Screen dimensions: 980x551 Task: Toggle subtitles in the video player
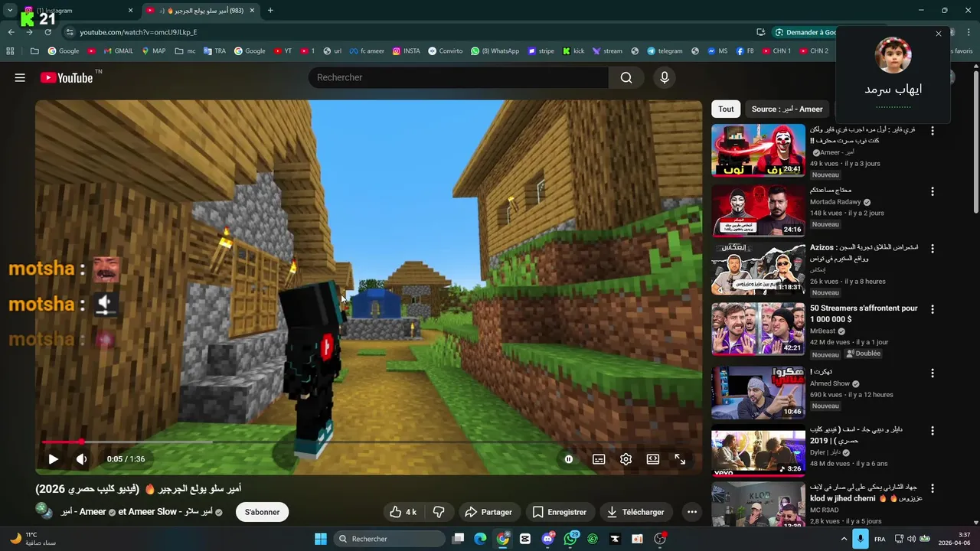(599, 459)
